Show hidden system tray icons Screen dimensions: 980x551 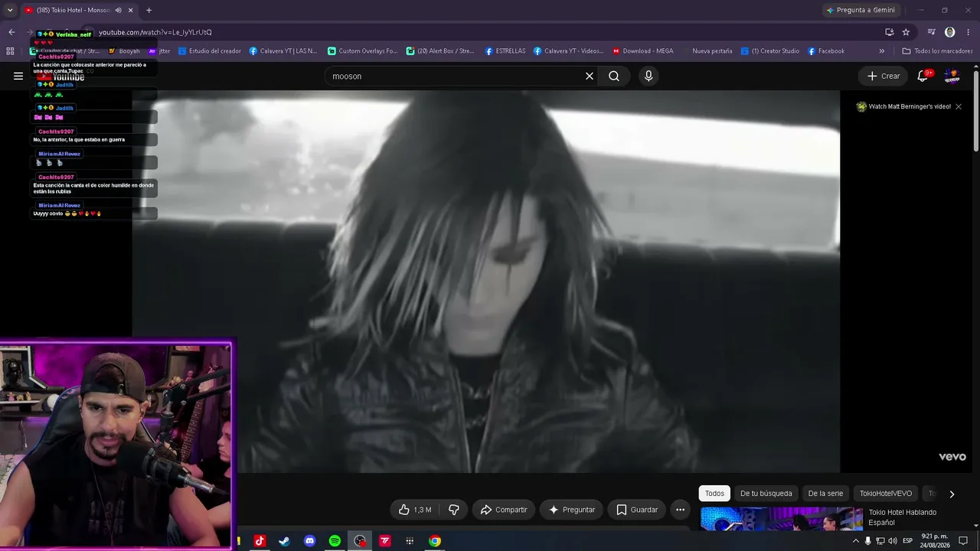[855, 541]
